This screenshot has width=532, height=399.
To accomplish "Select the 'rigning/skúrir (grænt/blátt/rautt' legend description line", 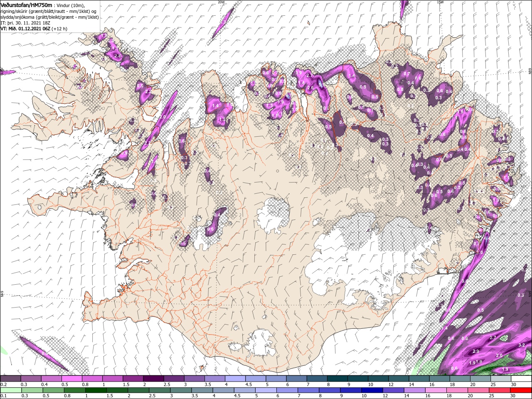I will pyautogui.click(x=49, y=11).
